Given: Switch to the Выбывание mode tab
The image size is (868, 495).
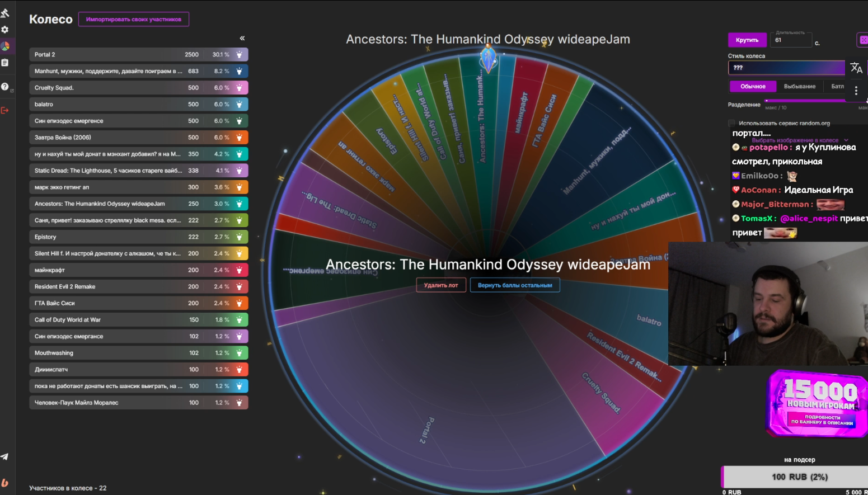Looking at the screenshot, I should 799,86.
